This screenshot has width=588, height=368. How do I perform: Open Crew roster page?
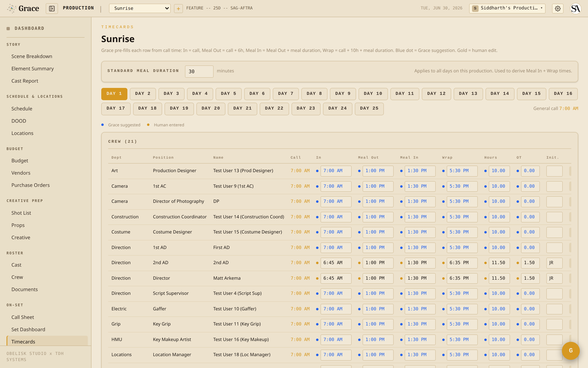(17, 277)
